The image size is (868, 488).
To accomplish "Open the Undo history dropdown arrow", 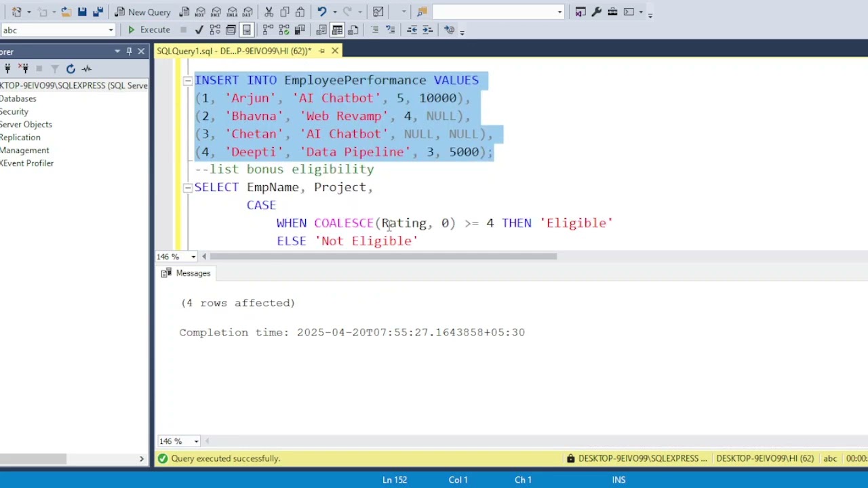I will (x=334, y=12).
